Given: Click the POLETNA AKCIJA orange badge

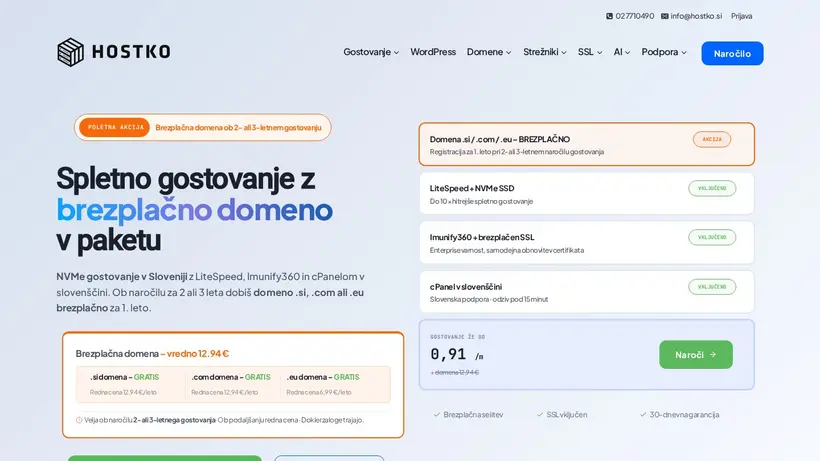Looking at the screenshot, I should tap(115, 127).
